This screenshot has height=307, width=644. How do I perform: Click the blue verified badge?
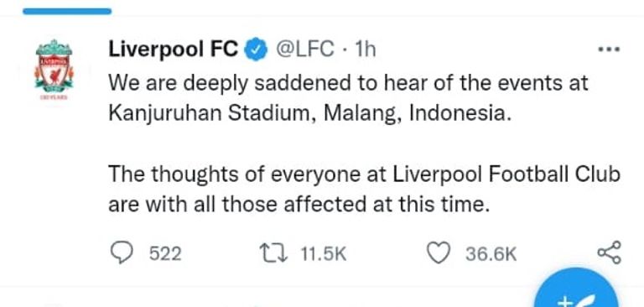click(x=257, y=49)
